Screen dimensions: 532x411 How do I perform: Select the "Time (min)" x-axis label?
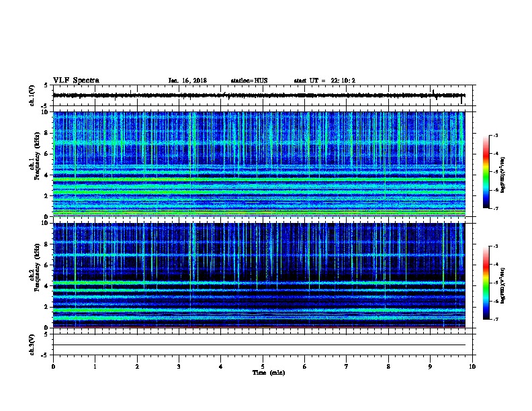[x=269, y=373]
